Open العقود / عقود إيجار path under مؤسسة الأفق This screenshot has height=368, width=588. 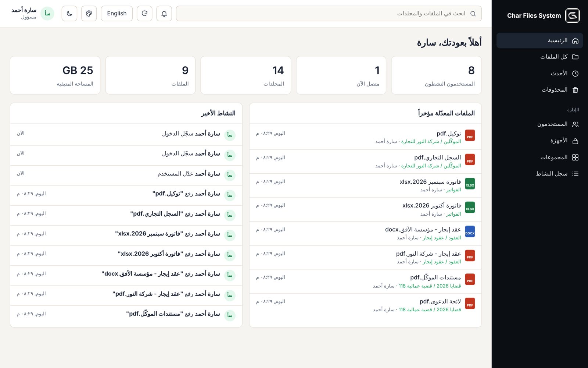442,238
